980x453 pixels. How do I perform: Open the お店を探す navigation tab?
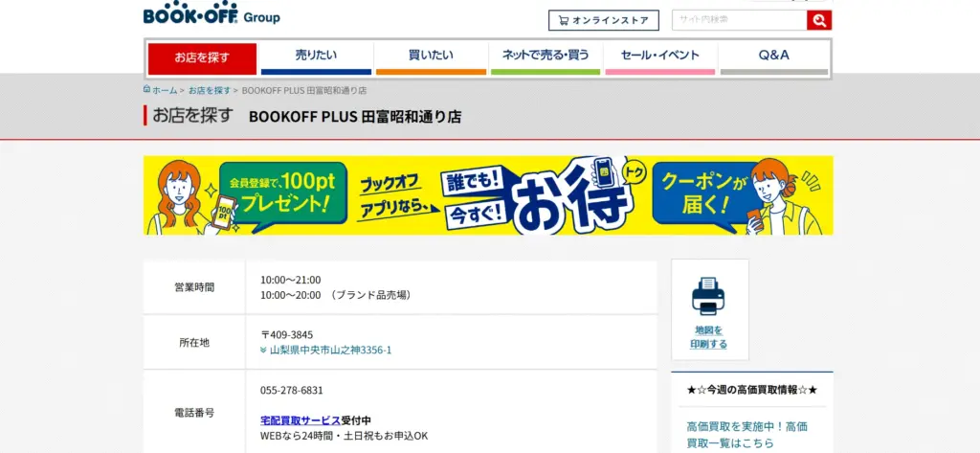(202, 57)
